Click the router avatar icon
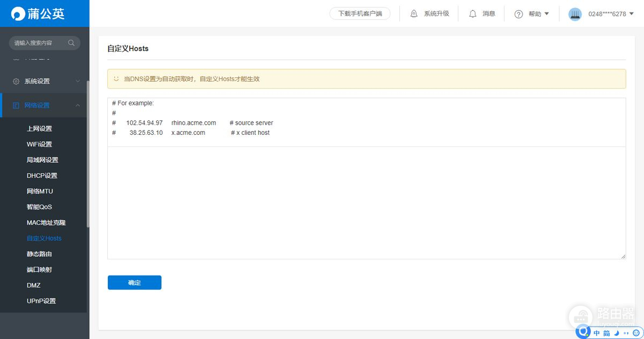 pos(575,14)
